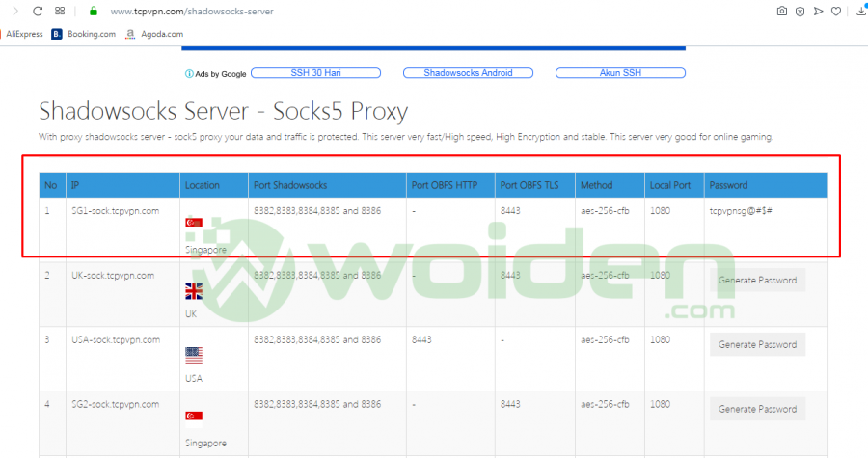Open downloads arrow icon
Screen dimensions: 868x458
(861, 11)
